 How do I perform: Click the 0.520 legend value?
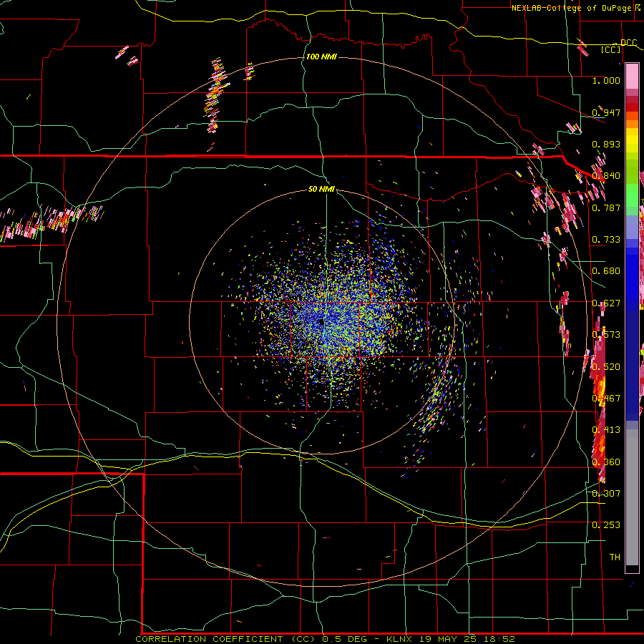point(606,366)
